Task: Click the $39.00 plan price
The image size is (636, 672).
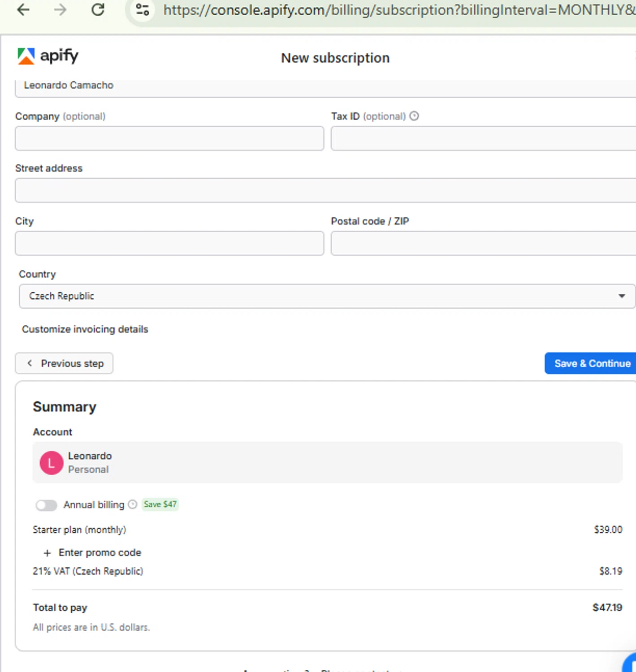Action: pos(608,530)
